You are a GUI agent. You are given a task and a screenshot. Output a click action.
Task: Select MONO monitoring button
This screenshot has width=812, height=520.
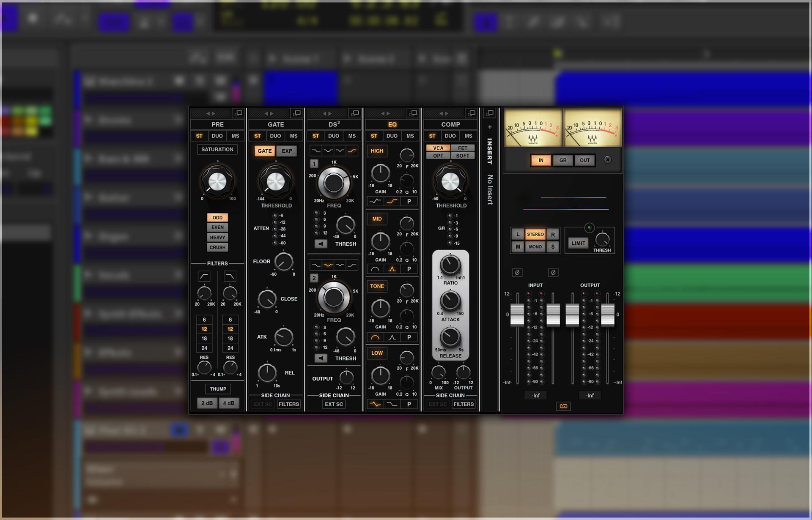[535, 247]
